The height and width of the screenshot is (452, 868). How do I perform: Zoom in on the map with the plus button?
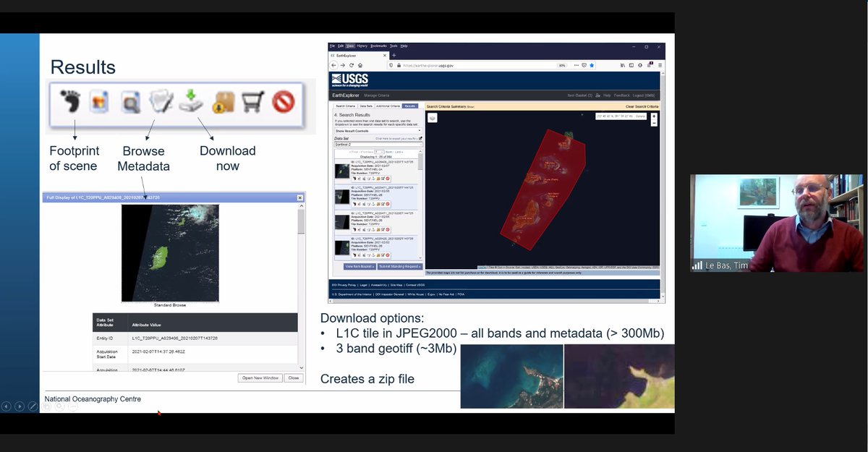tap(654, 116)
